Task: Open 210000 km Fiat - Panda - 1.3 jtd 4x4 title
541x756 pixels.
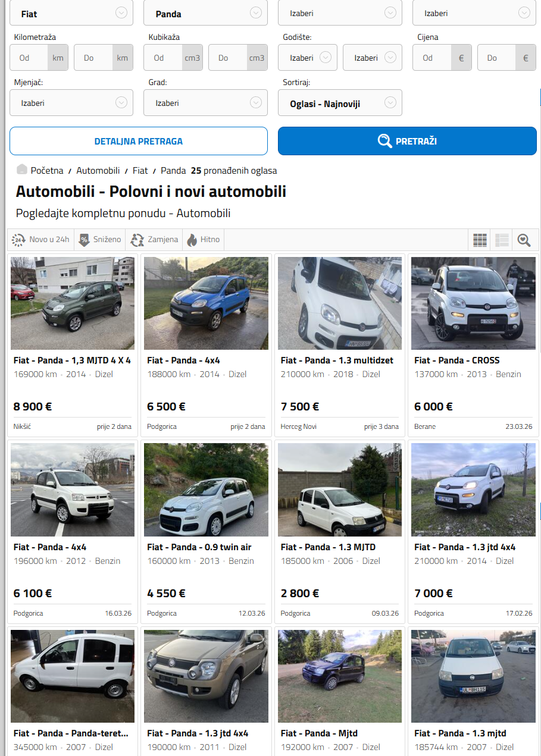Action: coord(465,547)
